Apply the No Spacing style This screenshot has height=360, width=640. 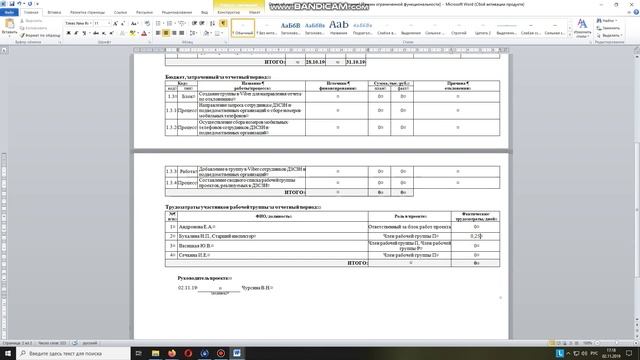pos(267,28)
